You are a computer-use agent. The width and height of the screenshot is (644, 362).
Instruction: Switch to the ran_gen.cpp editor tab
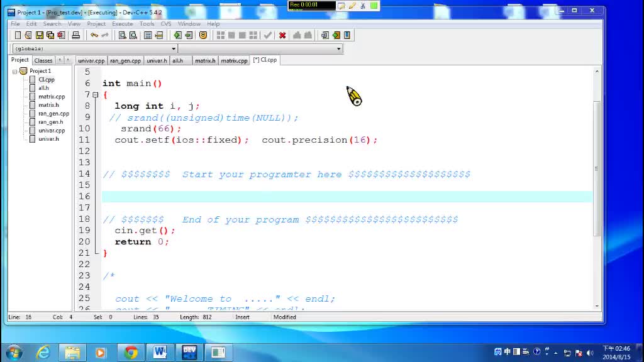[125, 61]
